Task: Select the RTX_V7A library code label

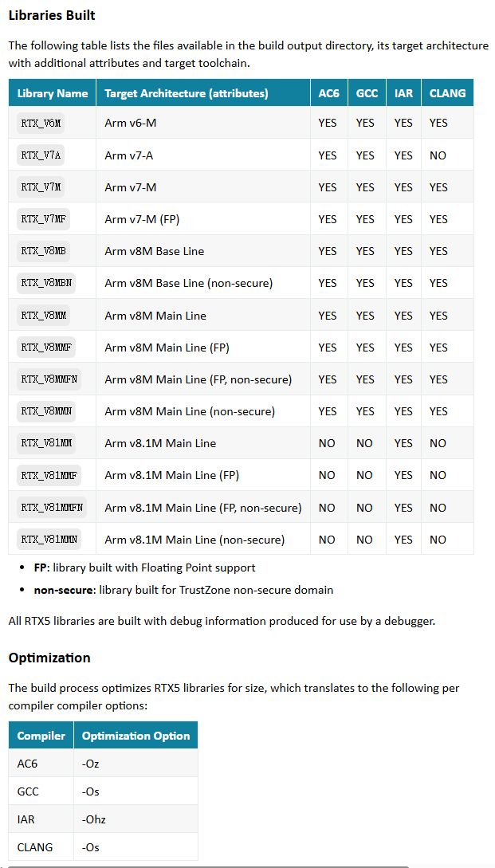Action: [x=41, y=155]
